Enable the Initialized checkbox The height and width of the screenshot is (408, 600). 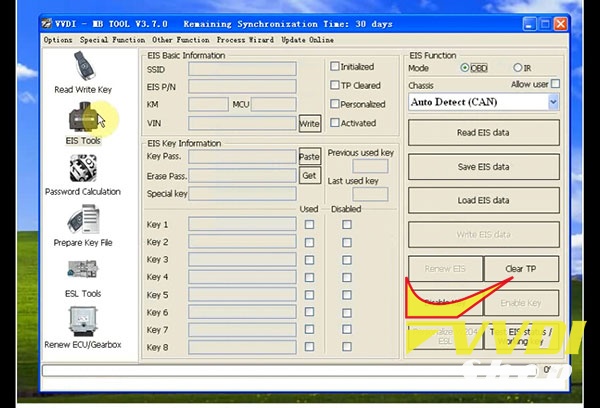point(335,67)
